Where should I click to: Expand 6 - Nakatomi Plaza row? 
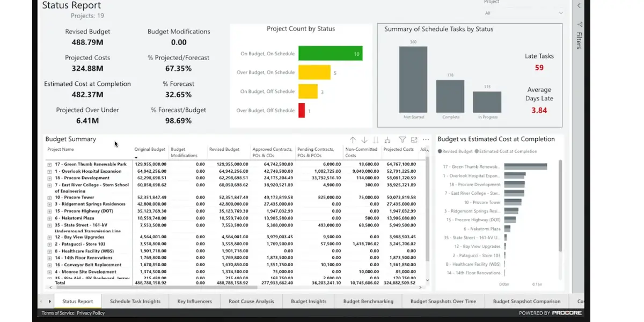[49, 218]
